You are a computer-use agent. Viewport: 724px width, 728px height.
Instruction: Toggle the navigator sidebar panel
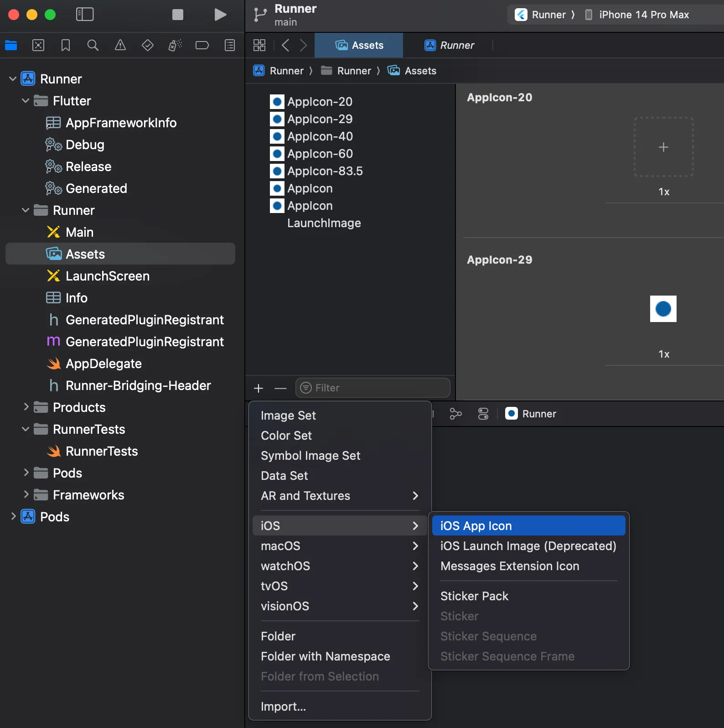[x=85, y=15]
